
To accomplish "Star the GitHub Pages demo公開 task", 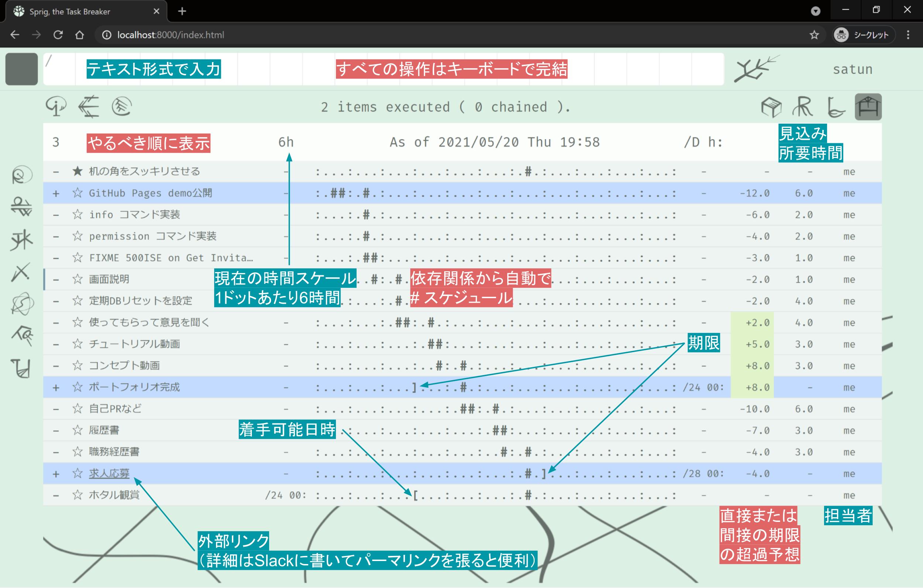I will tap(78, 193).
